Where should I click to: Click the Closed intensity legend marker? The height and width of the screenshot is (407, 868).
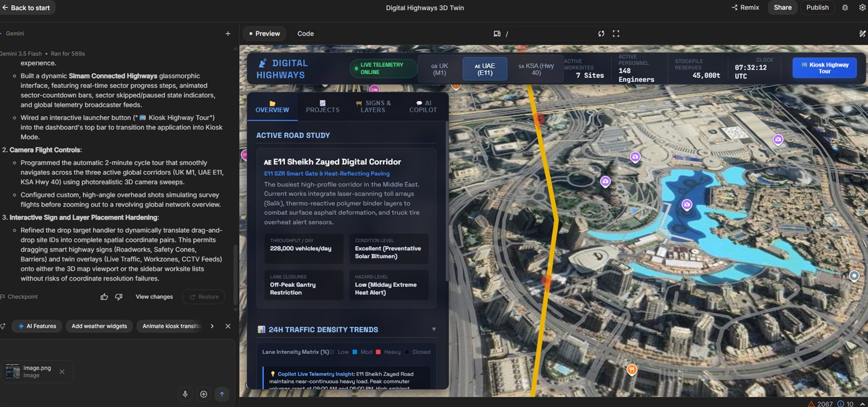(x=407, y=352)
